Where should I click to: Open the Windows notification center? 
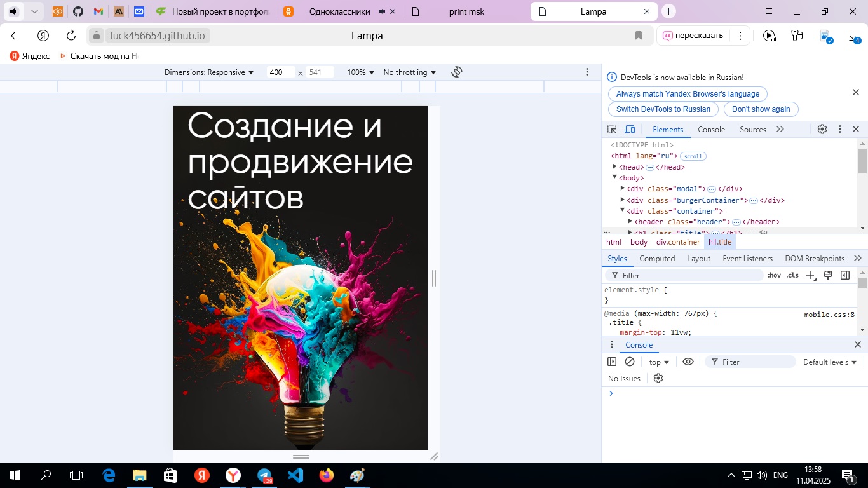[x=848, y=475]
